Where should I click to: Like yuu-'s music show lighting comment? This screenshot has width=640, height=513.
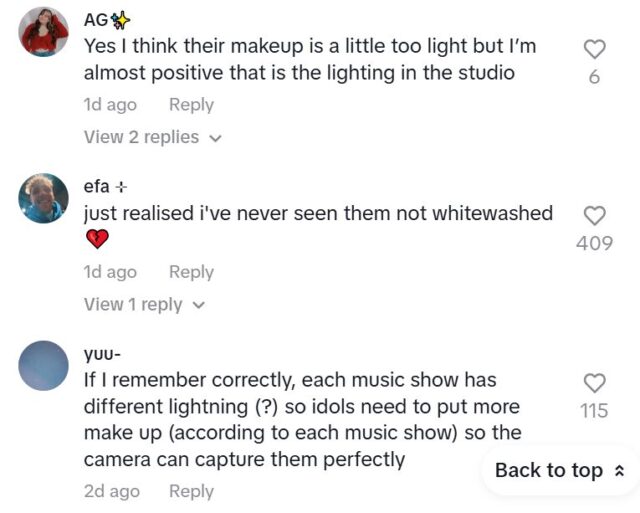pos(594,383)
